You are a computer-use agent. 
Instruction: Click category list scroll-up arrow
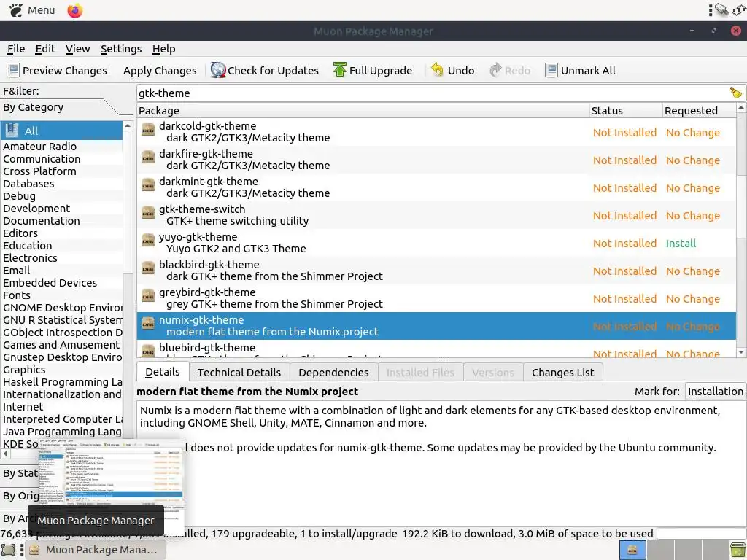pyautogui.click(x=128, y=125)
